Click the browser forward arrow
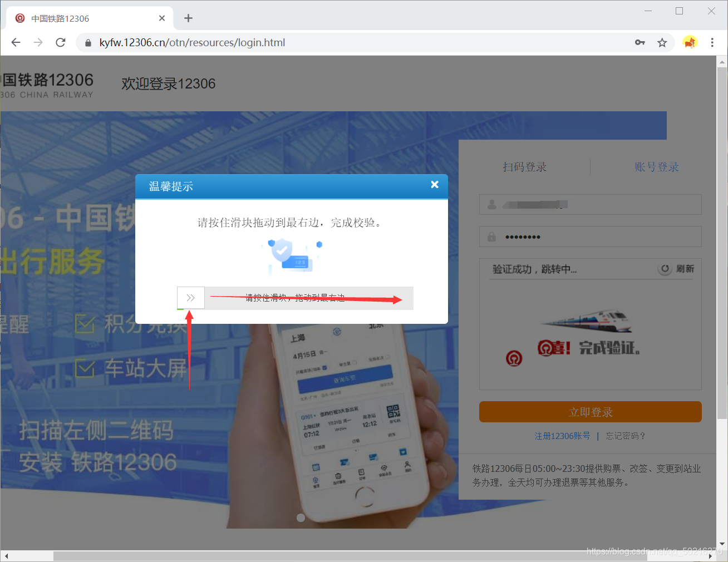The image size is (728, 562). tap(38, 42)
